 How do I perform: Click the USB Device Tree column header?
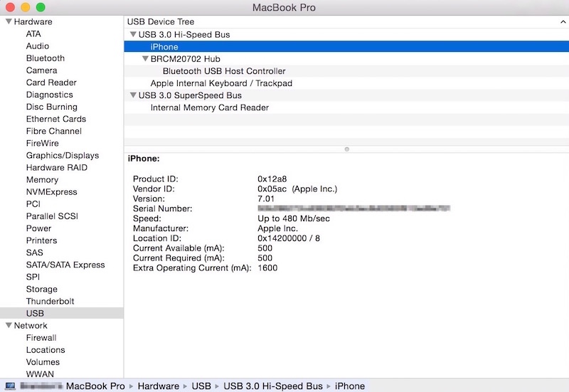[x=346, y=22]
